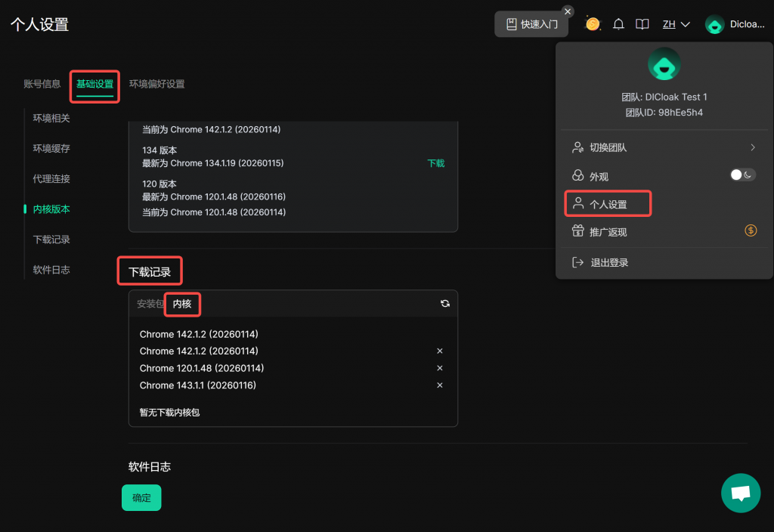Switch to the 安装包 tab

150,304
